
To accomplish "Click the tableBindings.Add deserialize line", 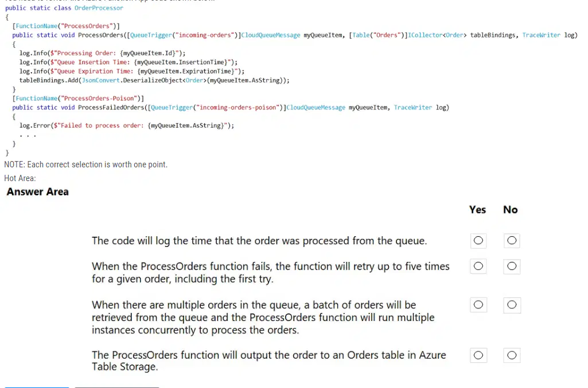I will point(154,80).
